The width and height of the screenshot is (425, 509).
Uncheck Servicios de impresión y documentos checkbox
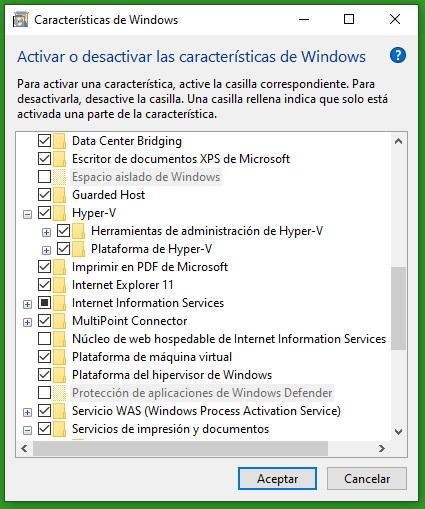(44, 429)
